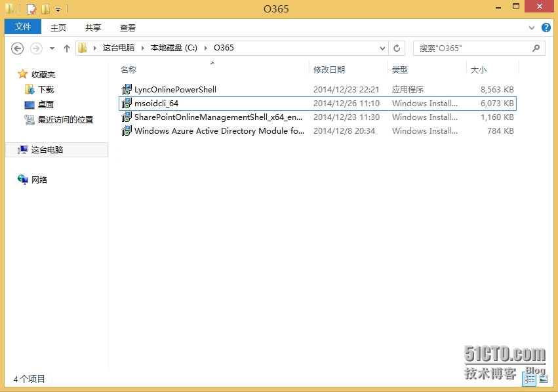Click 本地磁盘 (C:) in the address breadcrumb
The height and width of the screenshot is (392, 558).
[x=173, y=48]
